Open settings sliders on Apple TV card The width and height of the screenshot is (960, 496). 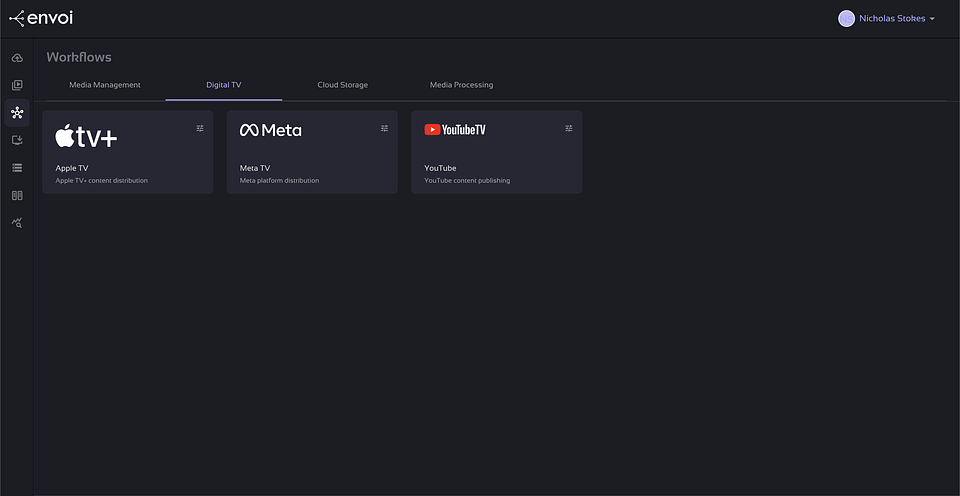coord(200,128)
